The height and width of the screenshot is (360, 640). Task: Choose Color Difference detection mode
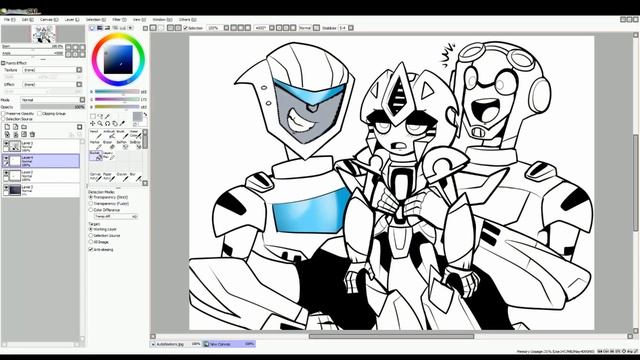point(91,210)
